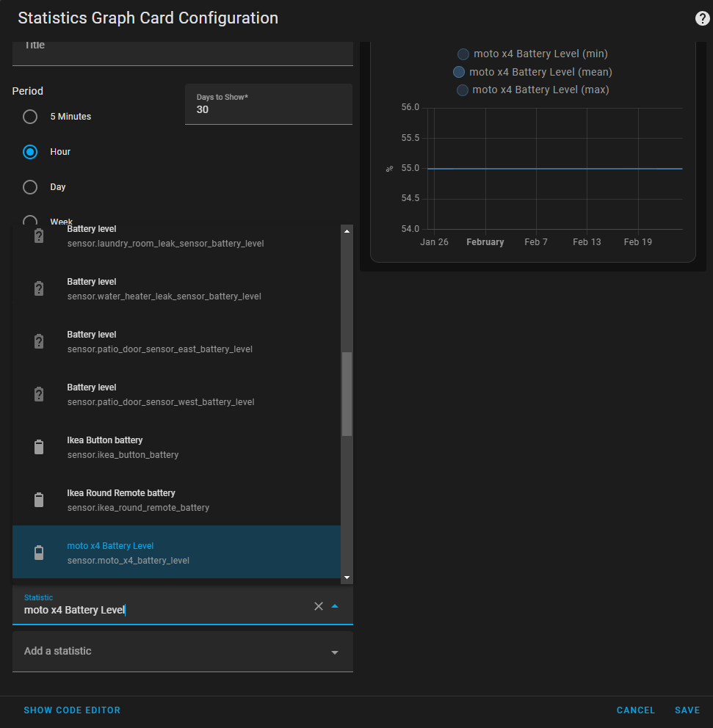Viewport: 713px width, 728px height.
Task: Click battery icon for water heater leak sensor
Action: (39, 289)
